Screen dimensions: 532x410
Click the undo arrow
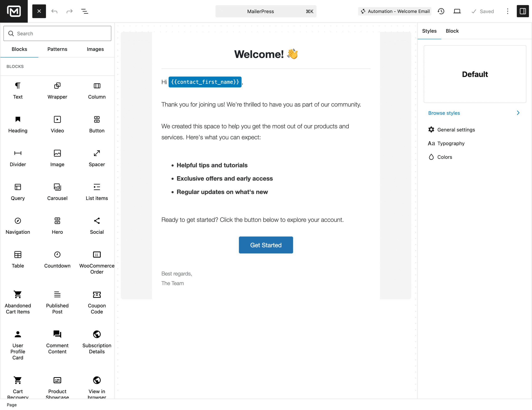54,11
